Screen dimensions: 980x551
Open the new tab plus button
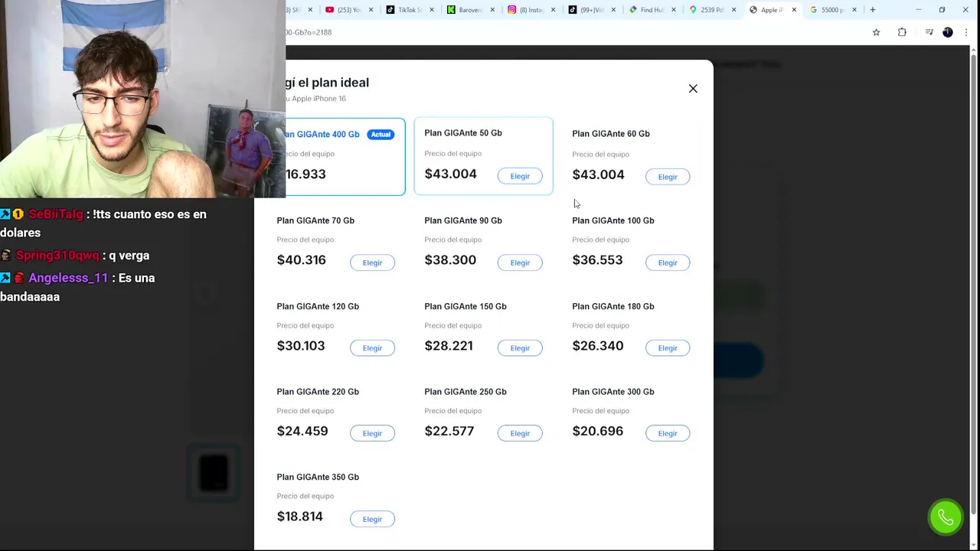[x=872, y=10]
